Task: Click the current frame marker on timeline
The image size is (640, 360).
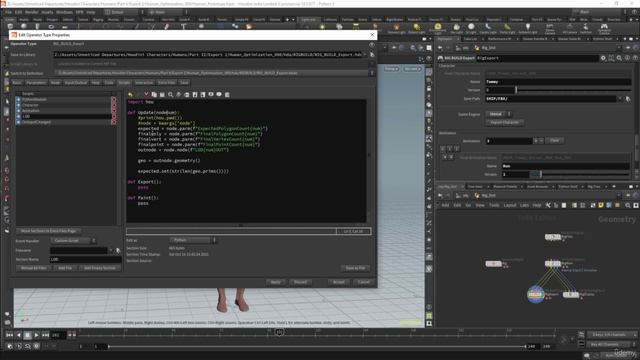Action: tap(280, 332)
